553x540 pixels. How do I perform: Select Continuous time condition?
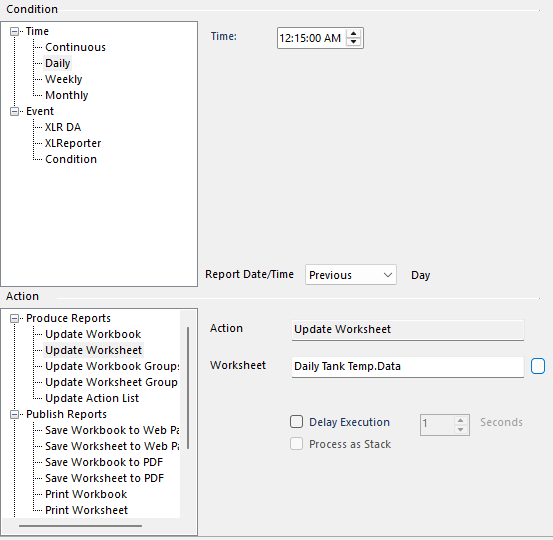[75, 47]
